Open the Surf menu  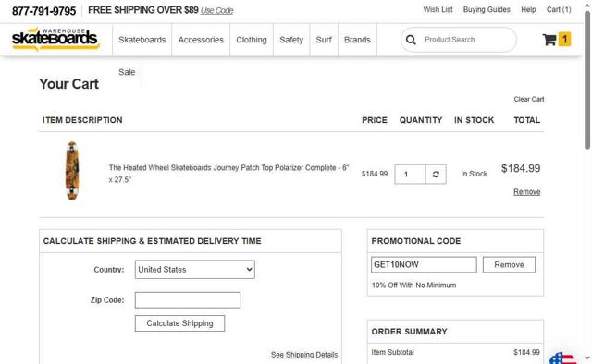(x=324, y=40)
